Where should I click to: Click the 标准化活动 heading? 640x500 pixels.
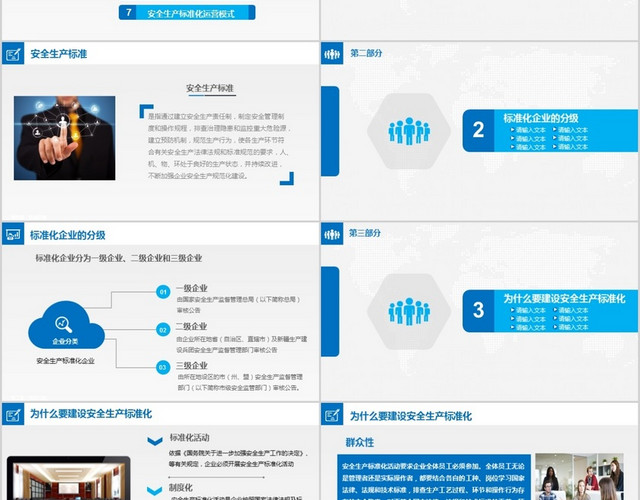click(189, 438)
